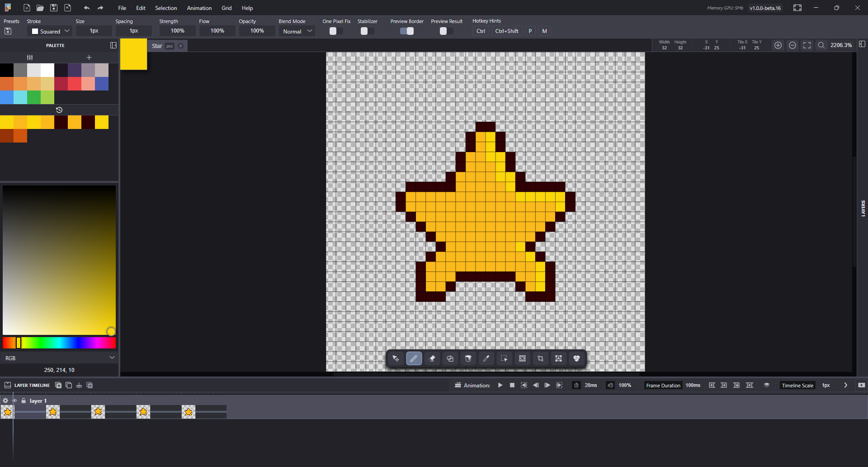Pick the black palette swatch
The image size is (868, 467).
click(x=7, y=70)
